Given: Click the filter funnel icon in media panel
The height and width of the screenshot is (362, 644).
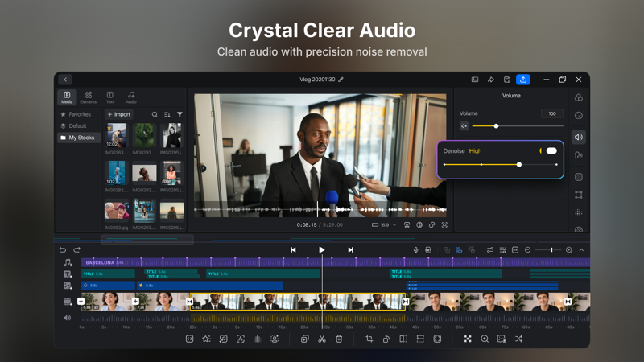Looking at the screenshot, I should coord(180,114).
